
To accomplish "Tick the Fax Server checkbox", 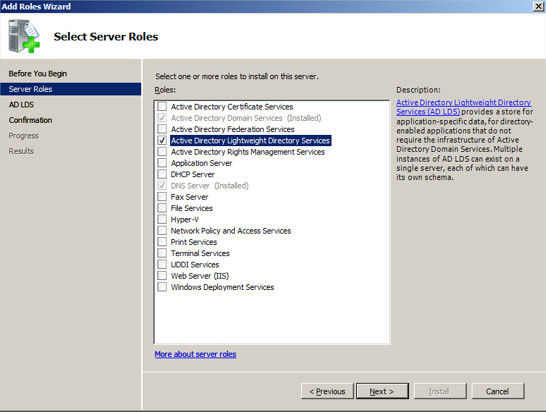I will tap(162, 197).
